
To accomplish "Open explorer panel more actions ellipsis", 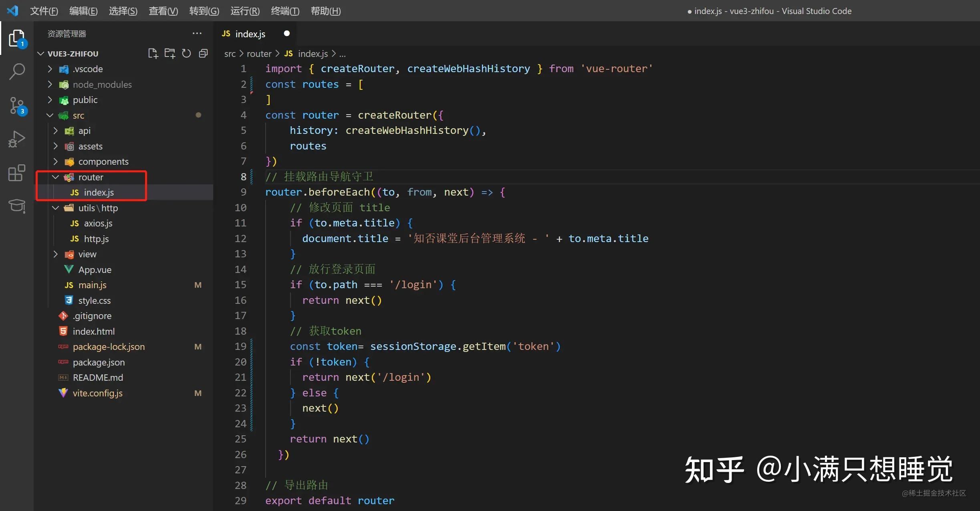I will [x=197, y=33].
